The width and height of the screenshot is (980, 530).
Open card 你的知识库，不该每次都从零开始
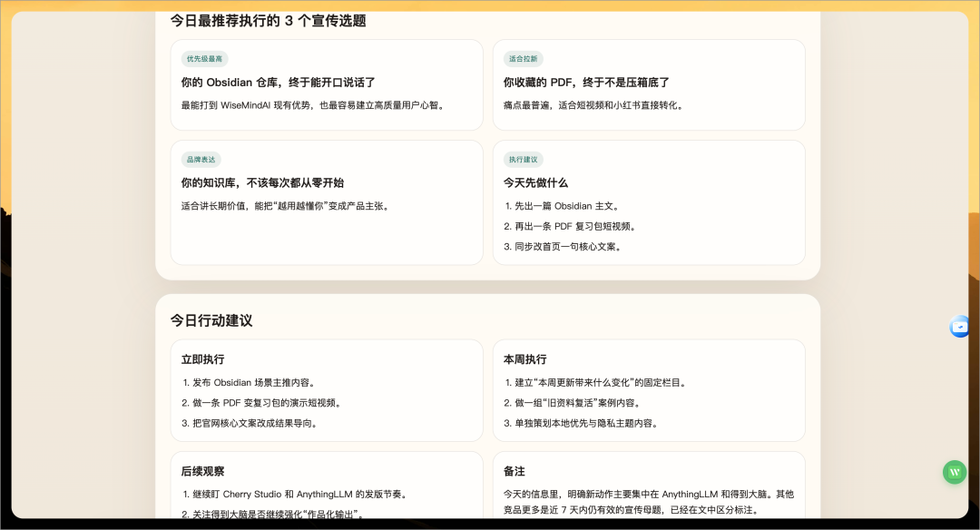click(x=327, y=202)
